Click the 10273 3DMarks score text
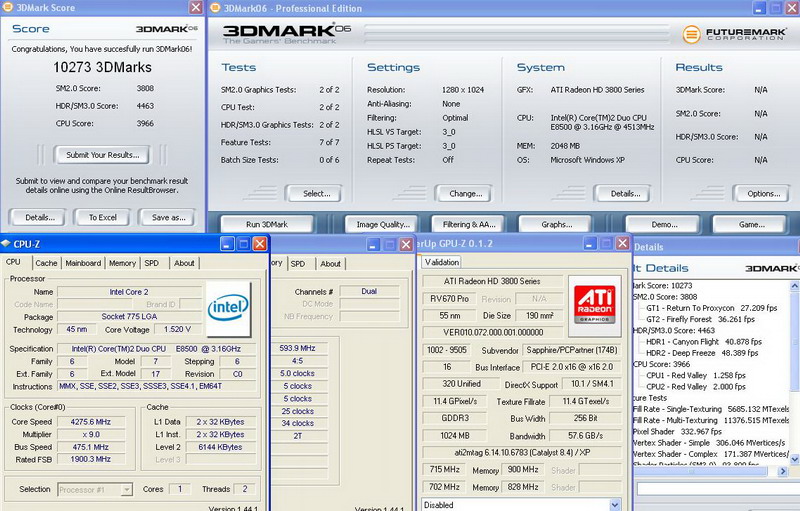The width and height of the screenshot is (800, 511). click(x=103, y=67)
